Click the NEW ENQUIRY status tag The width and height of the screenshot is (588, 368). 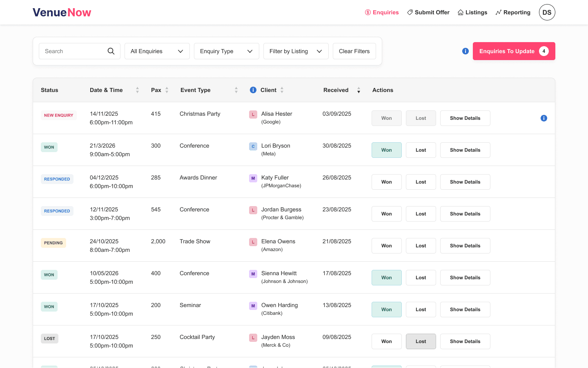(59, 115)
